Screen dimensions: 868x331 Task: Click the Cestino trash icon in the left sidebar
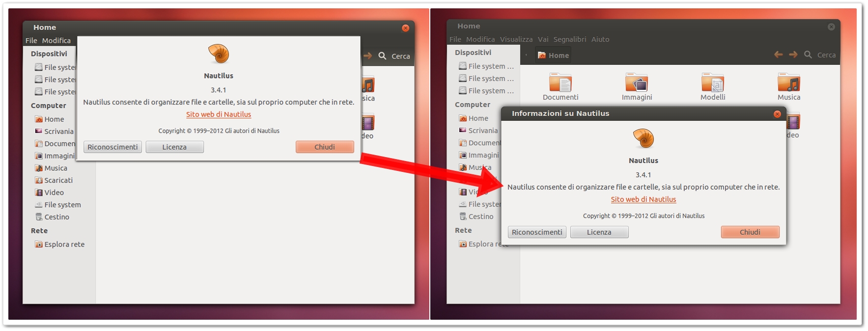(39, 217)
